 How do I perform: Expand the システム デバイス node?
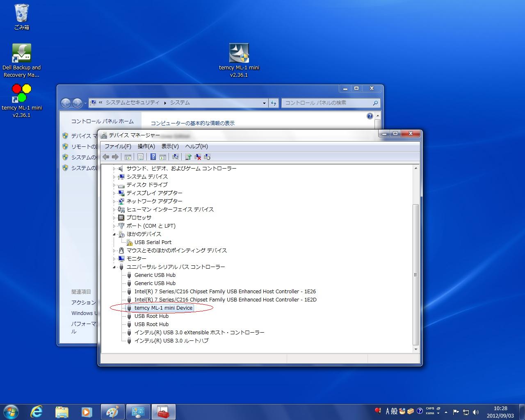[114, 177]
